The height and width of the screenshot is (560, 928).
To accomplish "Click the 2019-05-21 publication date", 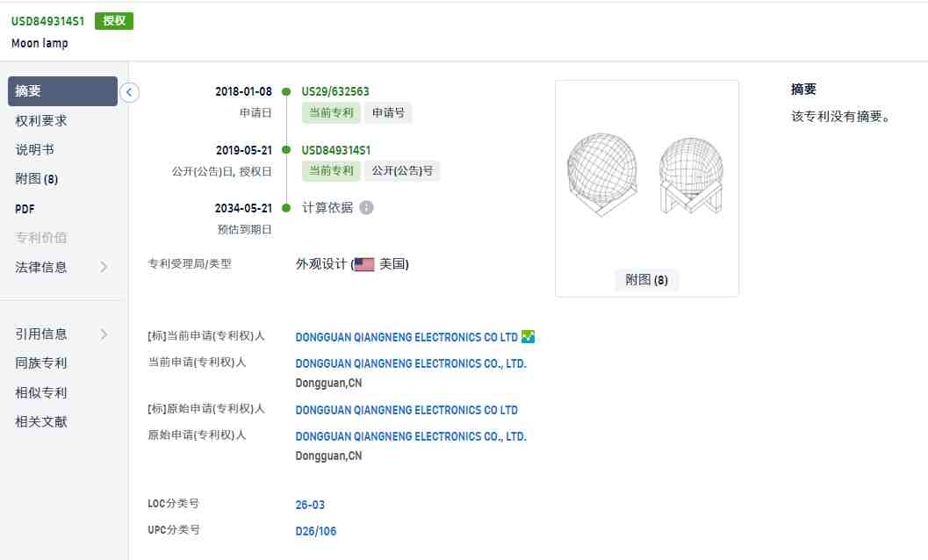I will pos(244,150).
